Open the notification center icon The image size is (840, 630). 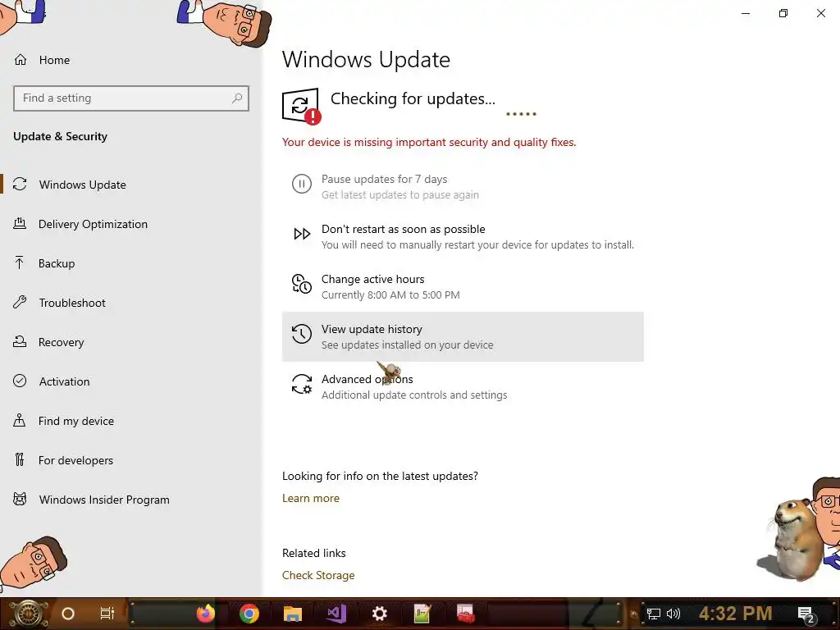(807, 615)
